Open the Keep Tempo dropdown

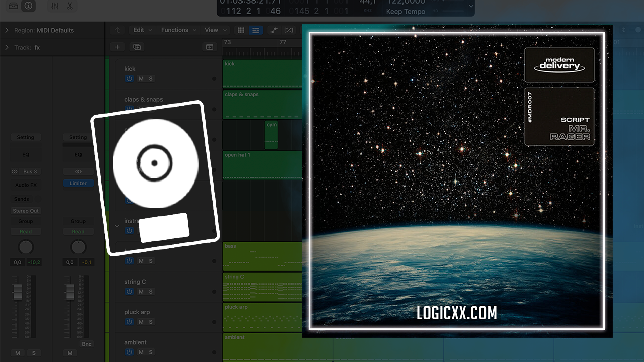(470, 6)
